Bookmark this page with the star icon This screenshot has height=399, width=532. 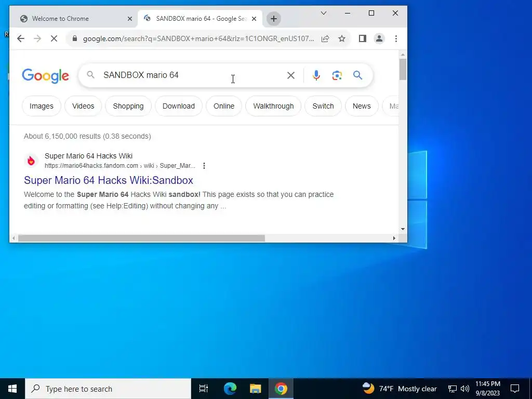tap(342, 38)
